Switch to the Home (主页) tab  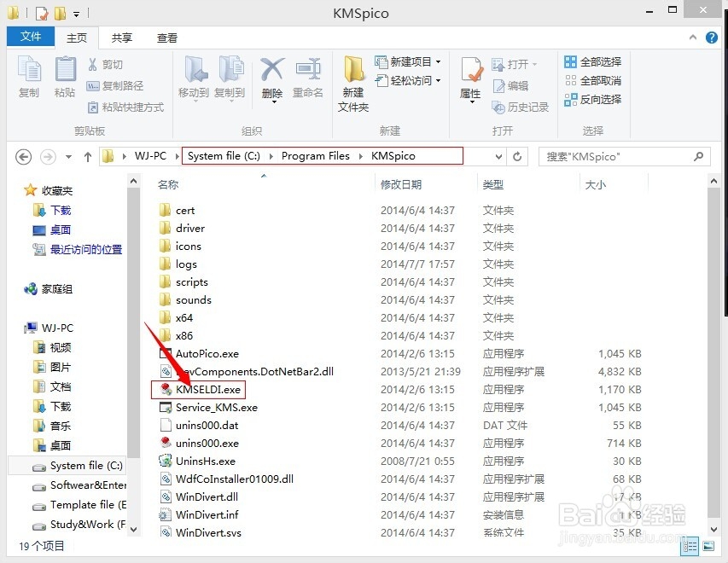click(x=77, y=38)
